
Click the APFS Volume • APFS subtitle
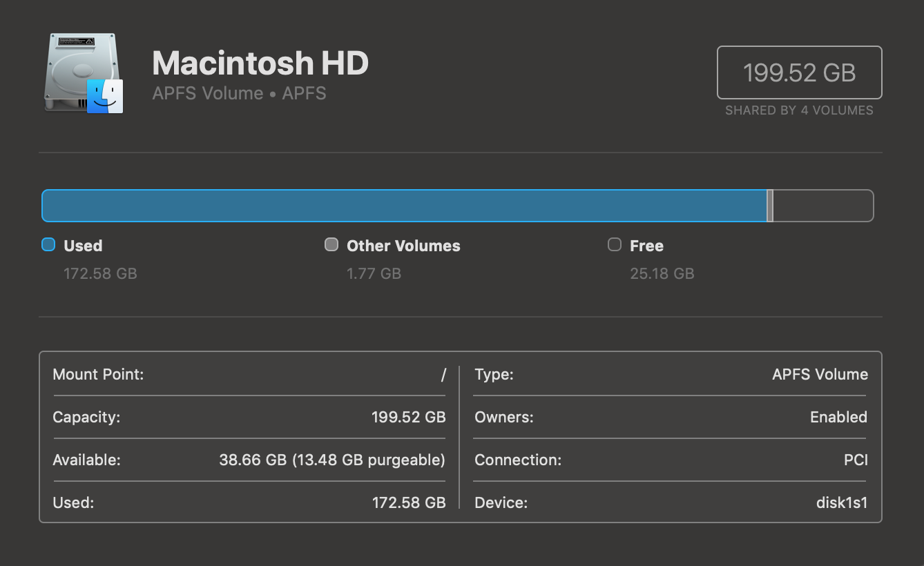click(x=239, y=93)
